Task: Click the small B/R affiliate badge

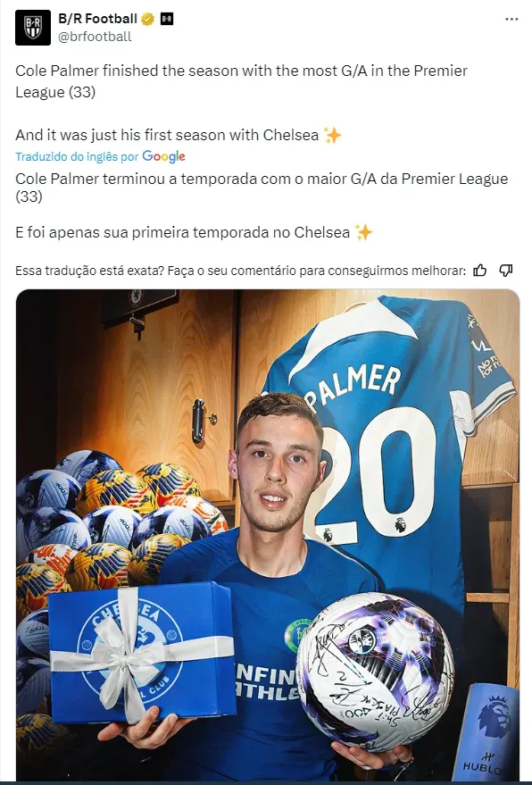Action: pos(167,19)
